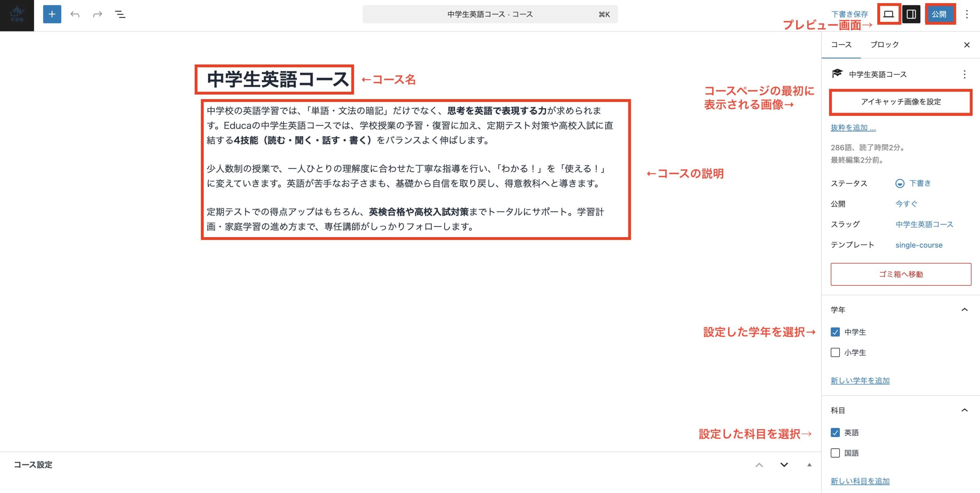
Task: Select the コース tab
Action: (841, 44)
